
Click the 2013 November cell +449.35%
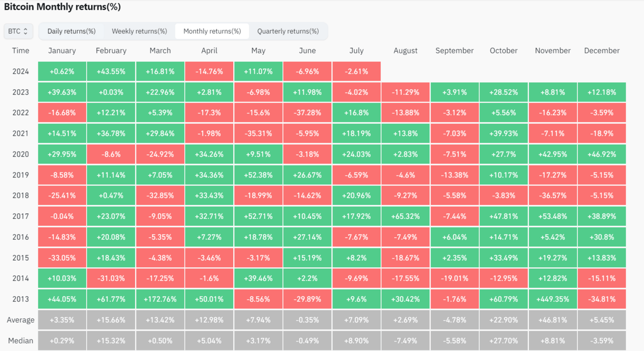pyautogui.click(x=552, y=299)
